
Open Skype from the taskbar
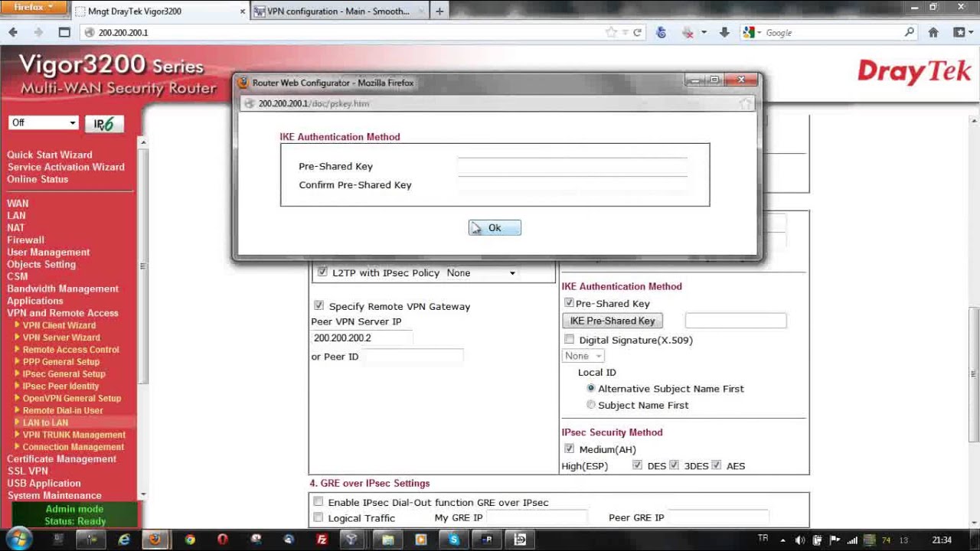(x=454, y=540)
